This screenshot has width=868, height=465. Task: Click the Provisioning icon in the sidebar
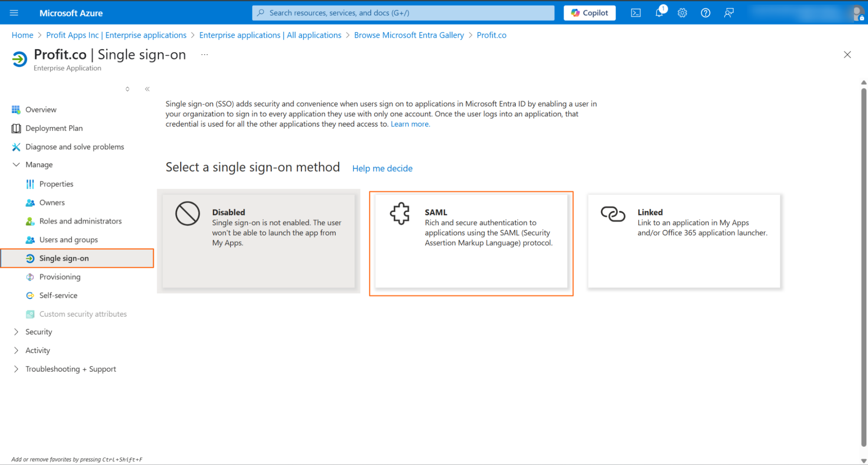pos(30,277)
